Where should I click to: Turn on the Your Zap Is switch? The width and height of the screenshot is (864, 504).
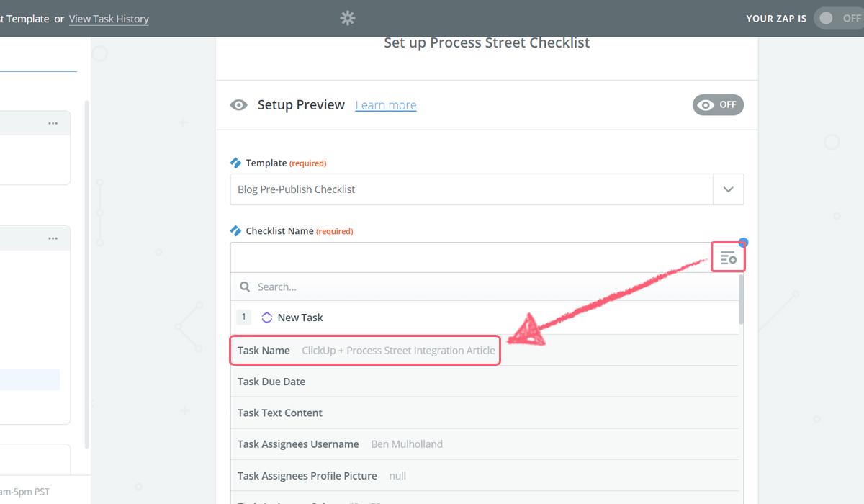[837, 19]
